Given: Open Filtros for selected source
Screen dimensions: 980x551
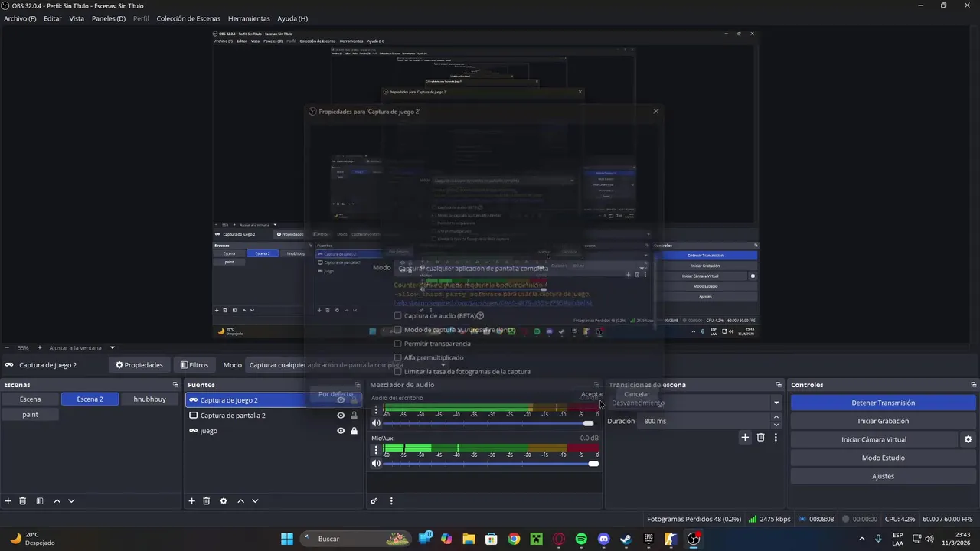Looking at the screenshot, I should [194, 365].
